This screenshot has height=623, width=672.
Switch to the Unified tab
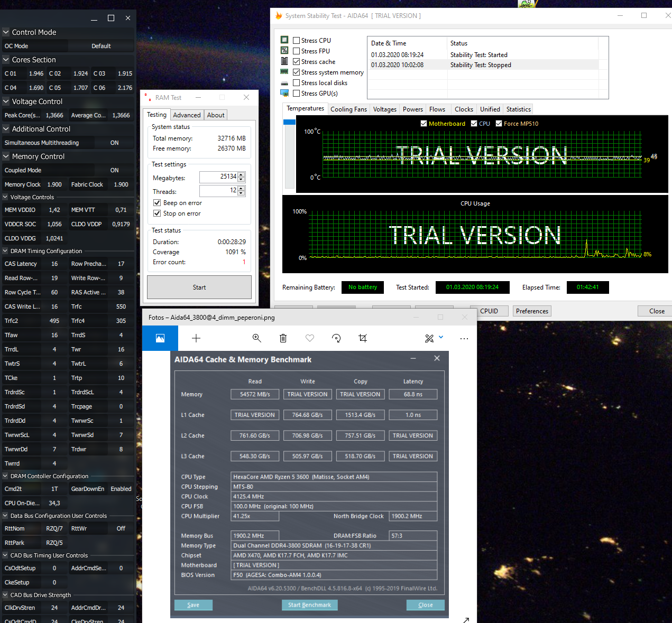coord(490,109)
